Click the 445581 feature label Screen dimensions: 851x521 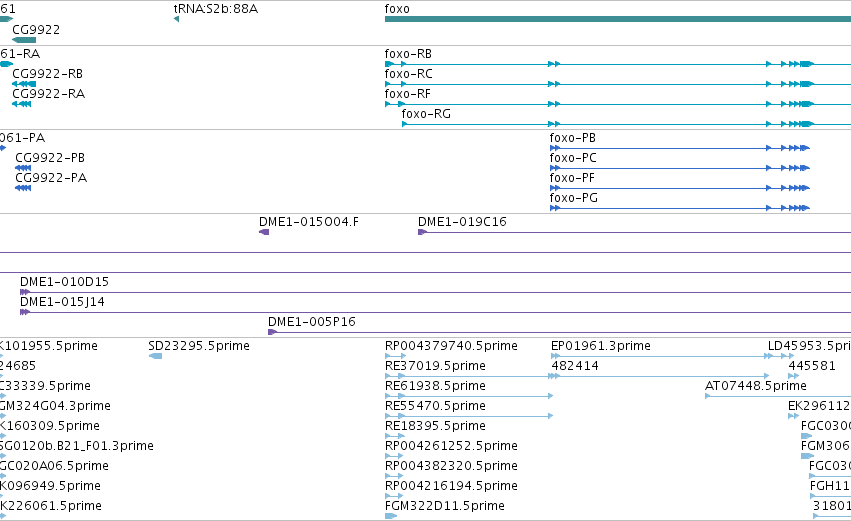coord(812,366)
